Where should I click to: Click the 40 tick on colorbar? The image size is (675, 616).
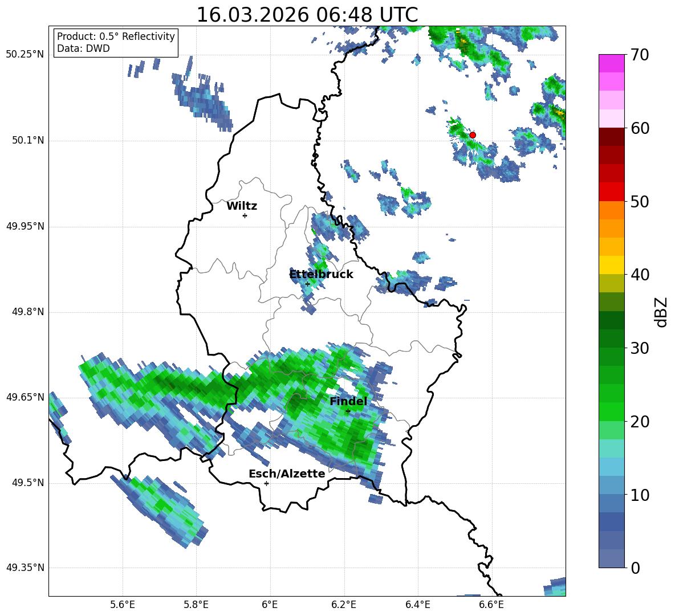pyautogui.click(x=640, y=275)
